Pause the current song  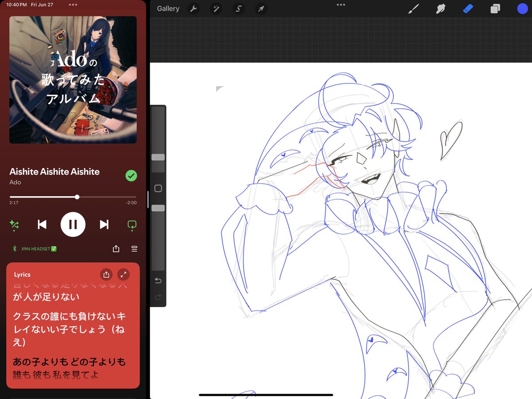(73, 225)
